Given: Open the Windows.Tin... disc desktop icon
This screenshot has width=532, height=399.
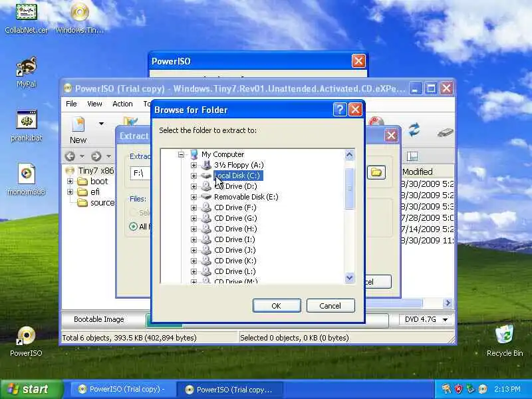Looking at the screenshot, I should pyautogui.click(x=79, y=18).
